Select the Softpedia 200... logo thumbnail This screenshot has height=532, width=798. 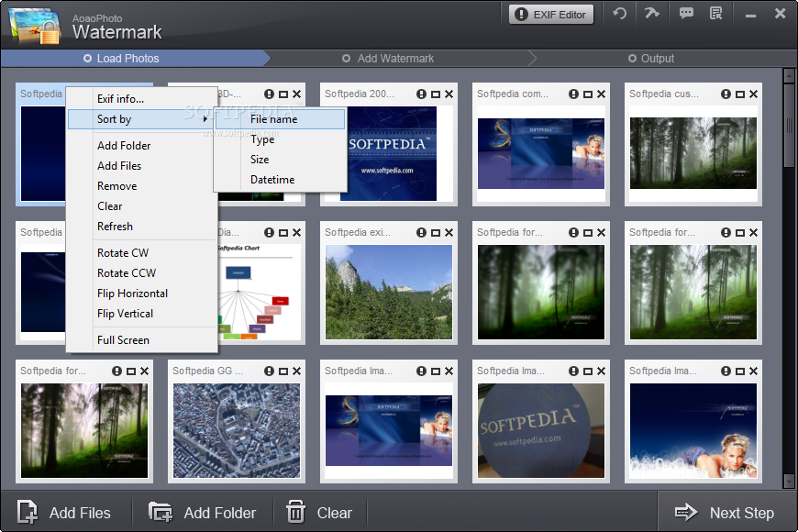tap(389, 153)
